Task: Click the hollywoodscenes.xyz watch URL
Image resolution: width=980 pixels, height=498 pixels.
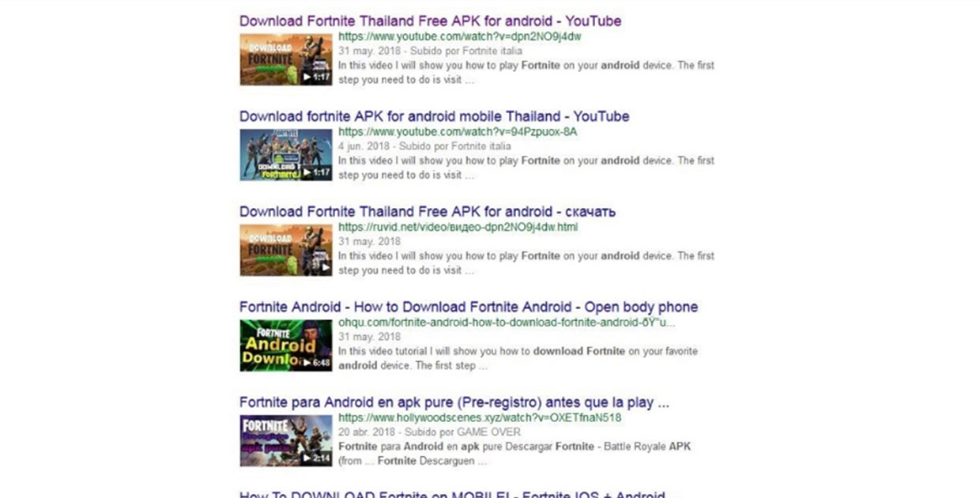Action: coord(480,417)
